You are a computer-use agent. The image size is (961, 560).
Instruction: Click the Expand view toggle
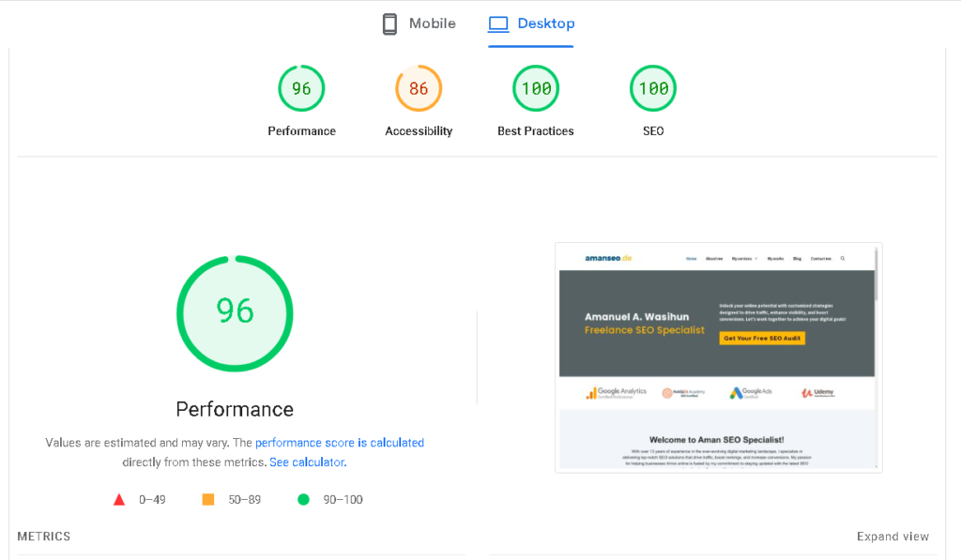(x=892, y=537)
